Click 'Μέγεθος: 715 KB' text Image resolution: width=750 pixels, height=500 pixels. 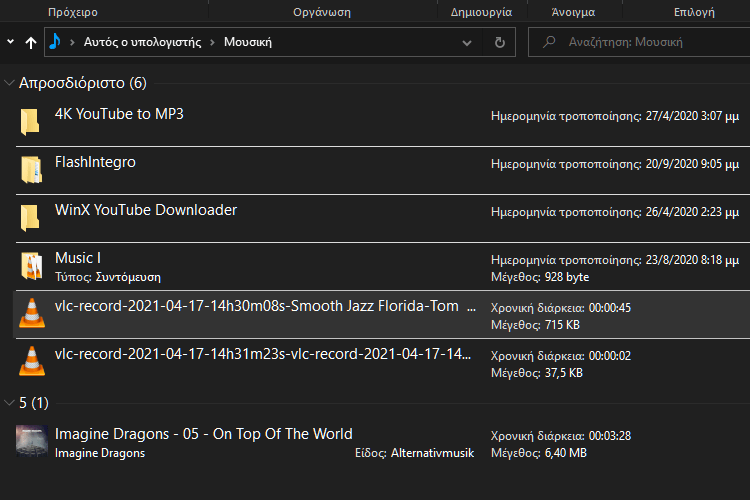(535, 325)
